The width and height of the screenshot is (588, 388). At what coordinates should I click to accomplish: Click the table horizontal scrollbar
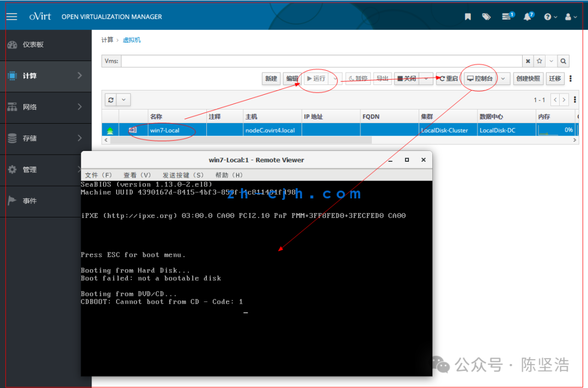241,140
